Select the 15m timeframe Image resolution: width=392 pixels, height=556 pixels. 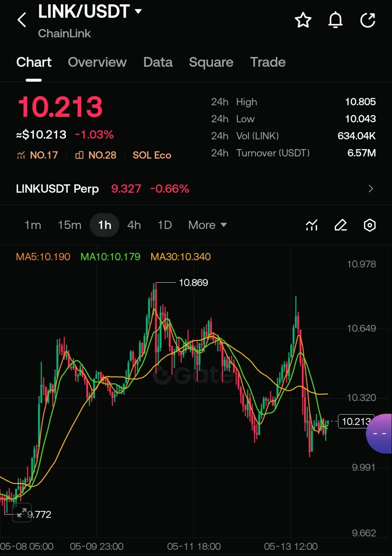pos(70,225)
